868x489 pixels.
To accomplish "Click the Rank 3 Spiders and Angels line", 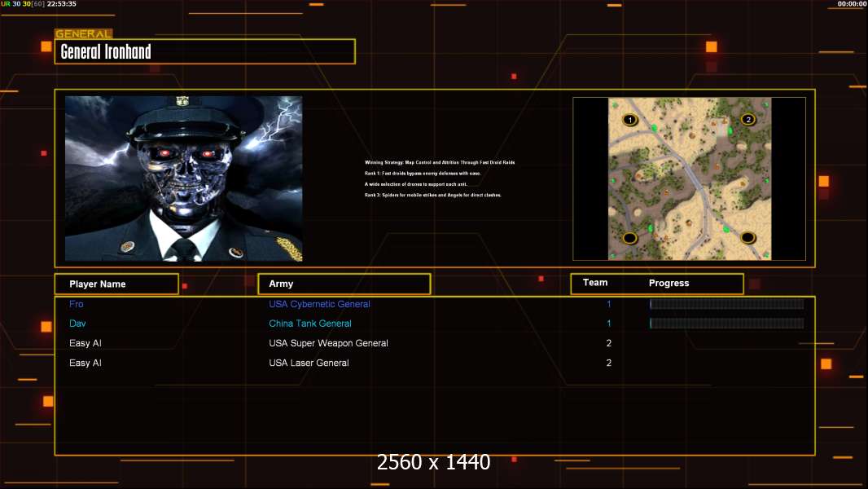I will (433, 195).
